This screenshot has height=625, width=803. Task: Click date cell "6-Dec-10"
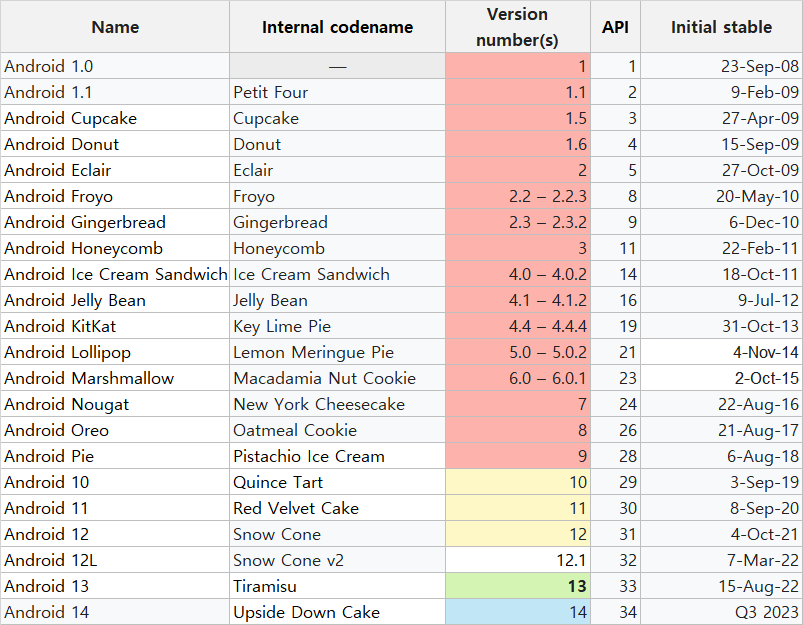tap(722, 222)
